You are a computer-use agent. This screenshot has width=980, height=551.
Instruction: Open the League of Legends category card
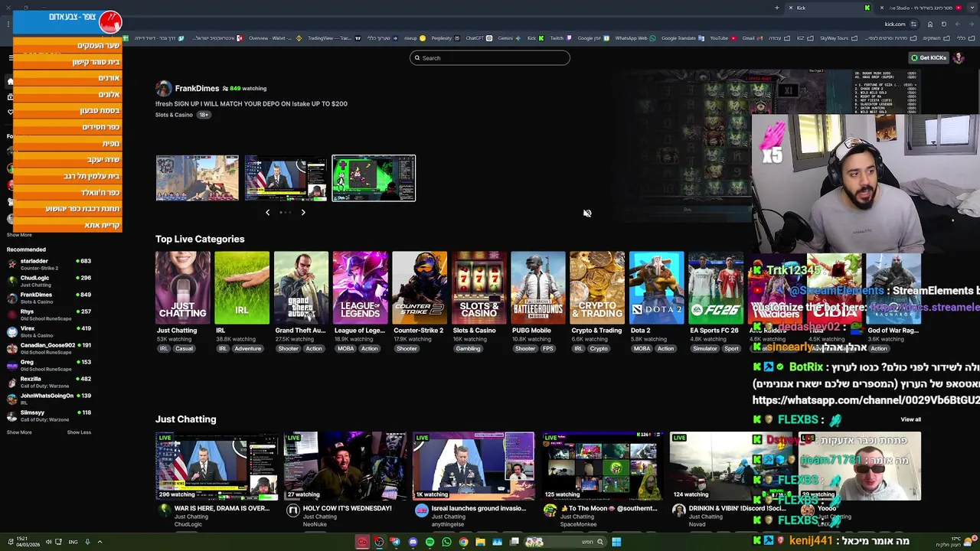pos(360,288)
